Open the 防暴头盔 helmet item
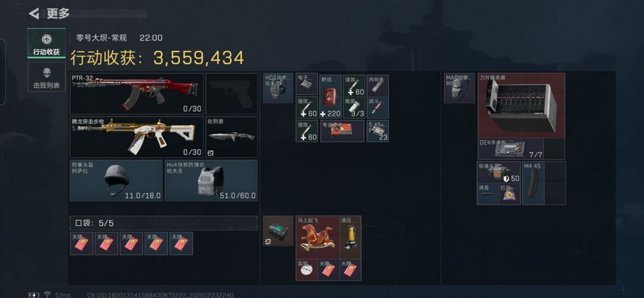Screen dimensions: 644x298 tap(116, 180)
